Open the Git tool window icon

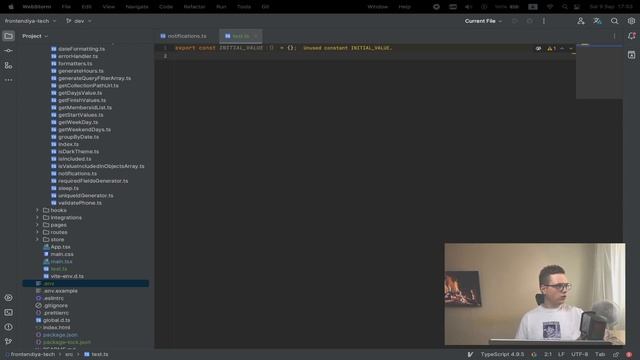(8, 341)
